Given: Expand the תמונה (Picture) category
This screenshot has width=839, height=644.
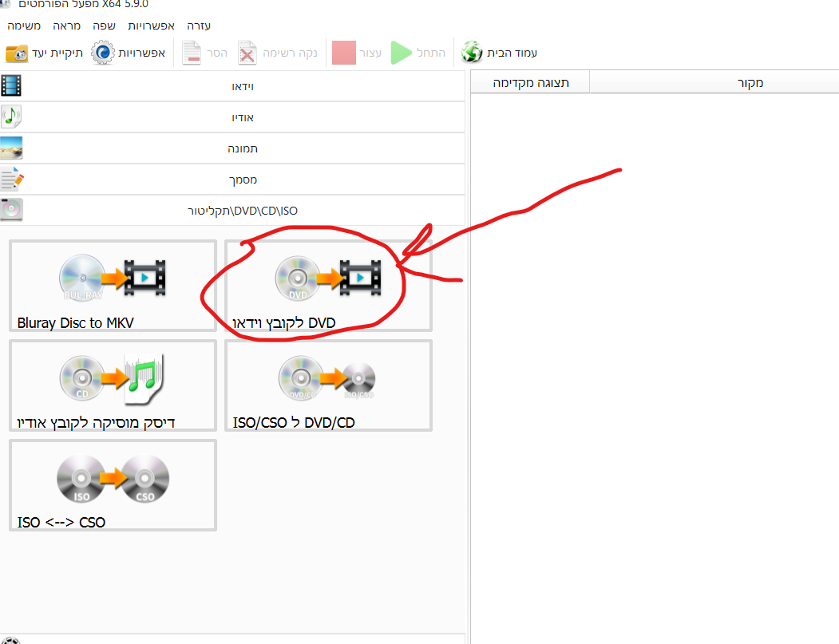Looking at the screenshot, I should [232, 148].
